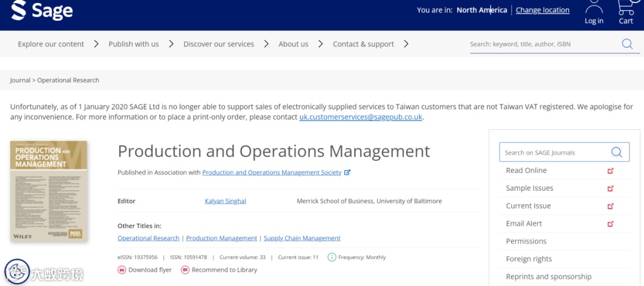Click Merrick School of Business affiliation text

tap(369, 201)
